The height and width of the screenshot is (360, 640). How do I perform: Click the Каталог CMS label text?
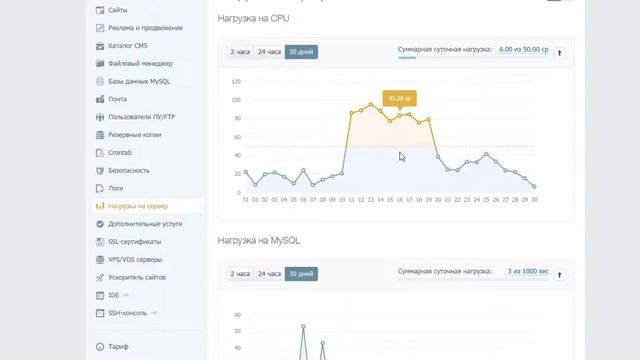tap(128, 46)
